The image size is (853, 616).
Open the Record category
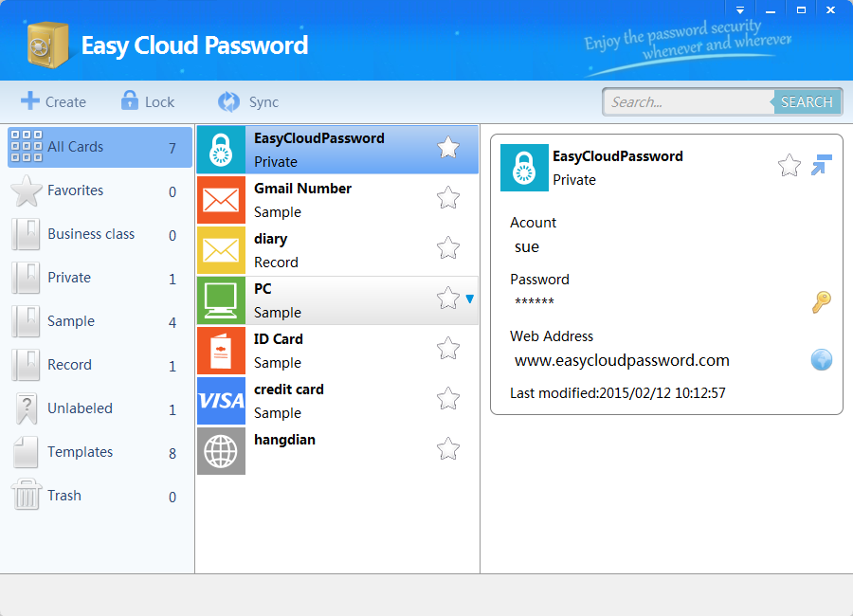point(100,365)
